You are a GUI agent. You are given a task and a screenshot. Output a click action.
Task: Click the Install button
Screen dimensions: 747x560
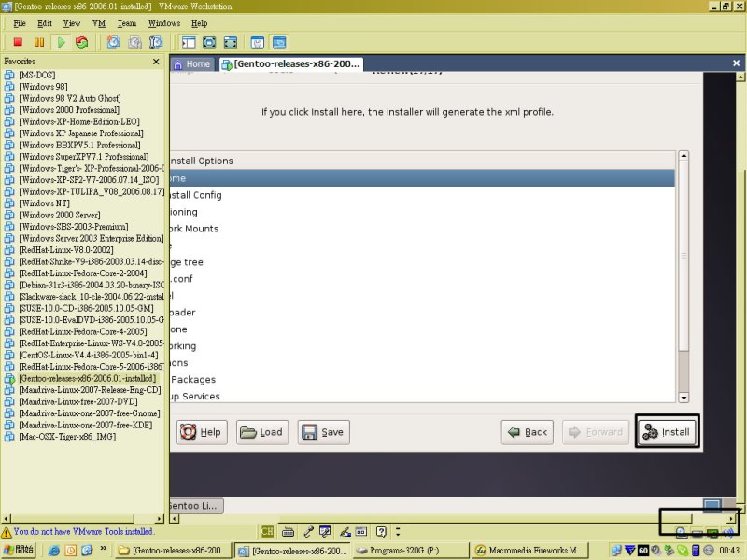pyautogui.click(x=667, y=432)
